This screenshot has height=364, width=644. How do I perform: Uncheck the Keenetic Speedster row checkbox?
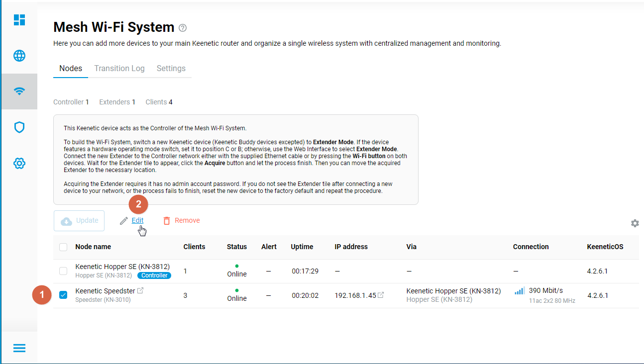tap(63, 295)
